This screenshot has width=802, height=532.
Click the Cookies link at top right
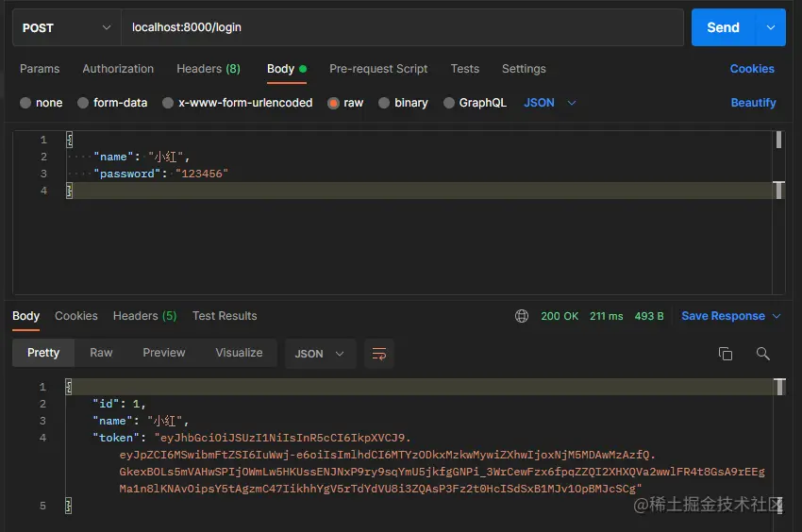tap(752, 69)
